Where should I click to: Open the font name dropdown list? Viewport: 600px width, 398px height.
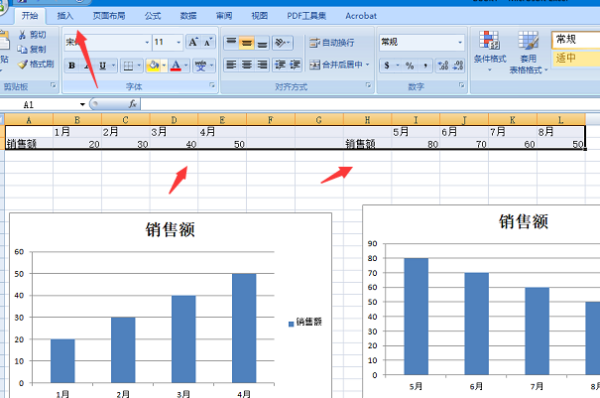click(x=147, y=42)
